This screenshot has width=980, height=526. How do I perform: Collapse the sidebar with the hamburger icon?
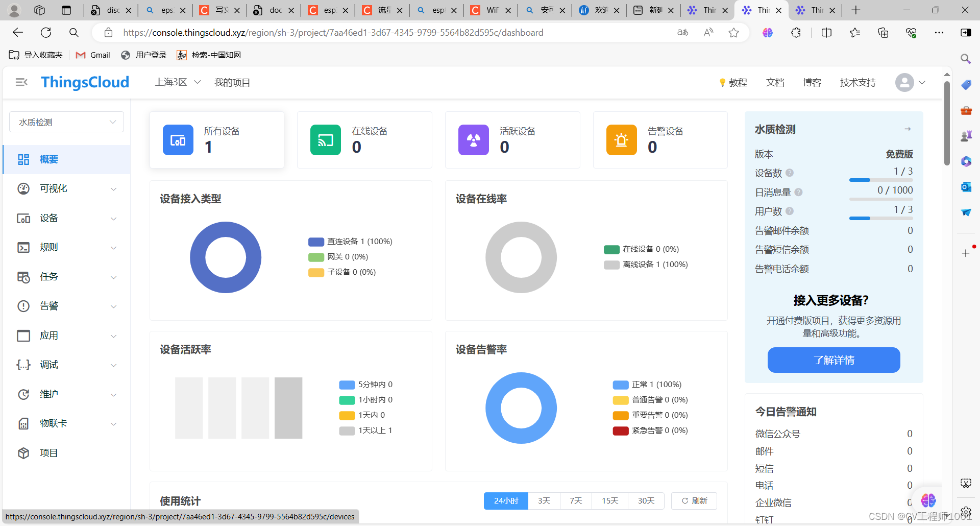[x=20, y=82]
